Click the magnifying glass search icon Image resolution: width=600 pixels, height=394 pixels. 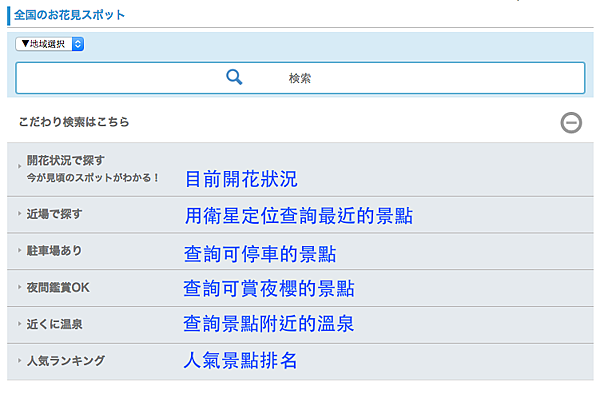point(234,77)
